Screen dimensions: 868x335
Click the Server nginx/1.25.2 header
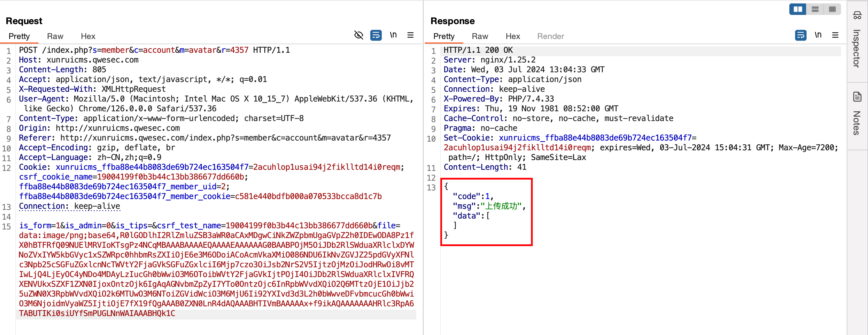tap(489, 60)
